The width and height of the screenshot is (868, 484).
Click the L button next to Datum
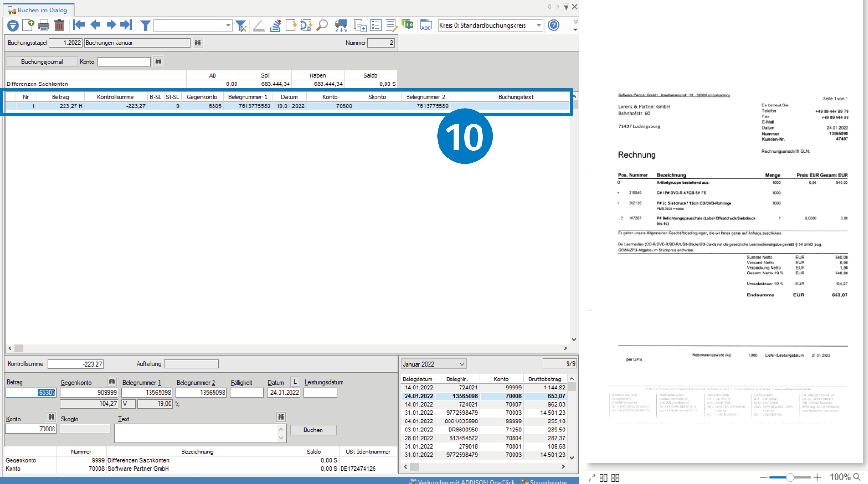click(x=295, y=382)
